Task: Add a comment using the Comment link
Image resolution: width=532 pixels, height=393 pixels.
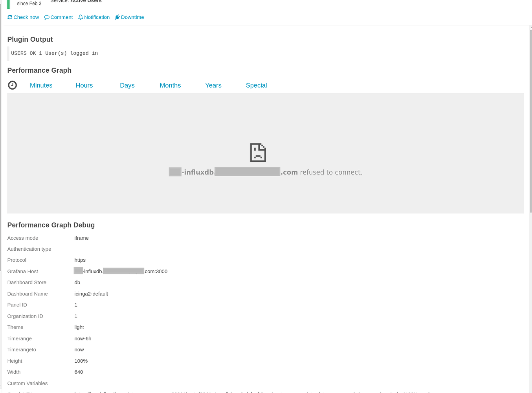Action: click(x=61, y=17)
